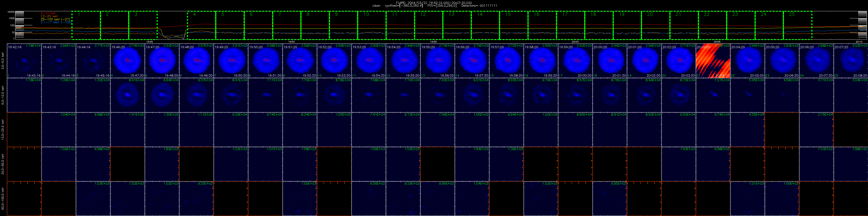Select time interval 13 on the light curve
The width and height of the screenshot is (868, 216).
point(457,25)
